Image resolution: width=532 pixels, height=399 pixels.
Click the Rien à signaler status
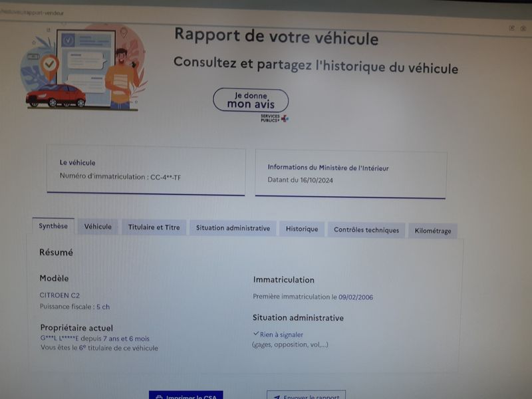pyautogui.click(x=281, y=334)
